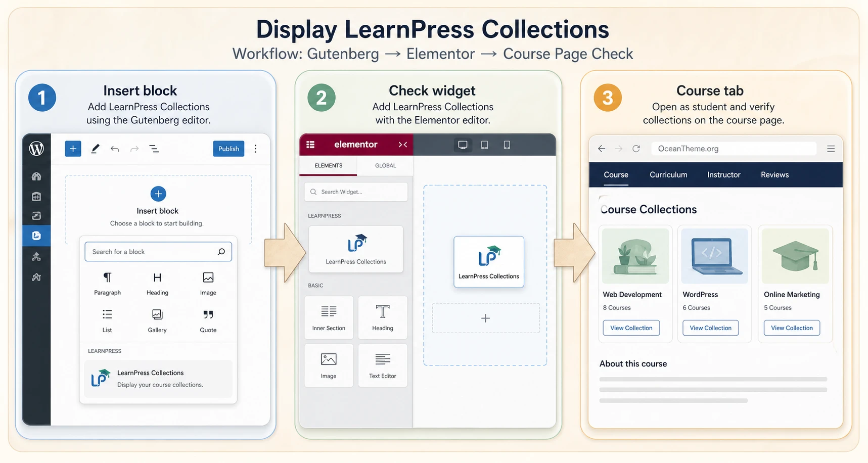Open the ELEMENTS tab in Elementor
This screenshot has width=868, height=463.
tap(329, 166)
